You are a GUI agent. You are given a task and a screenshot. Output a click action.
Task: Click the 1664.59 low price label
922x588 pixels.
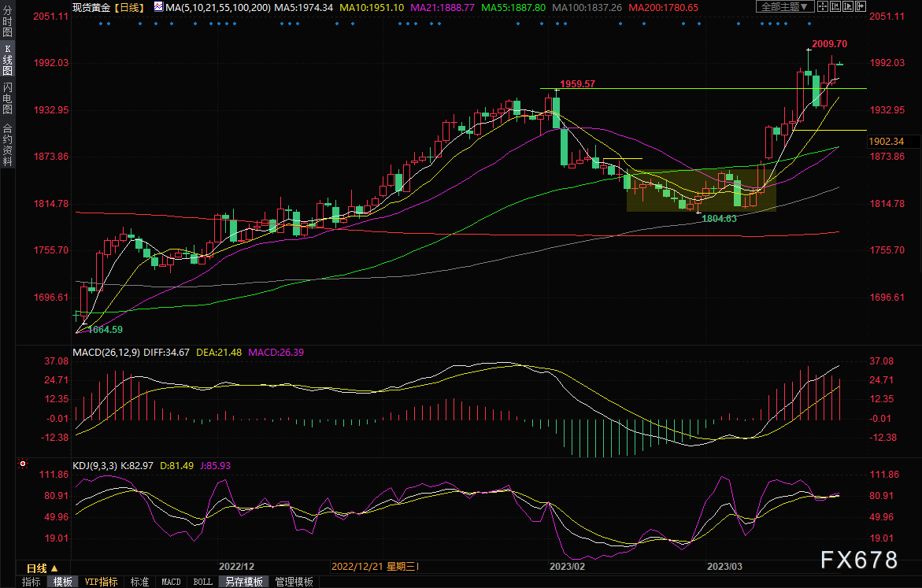106,330
